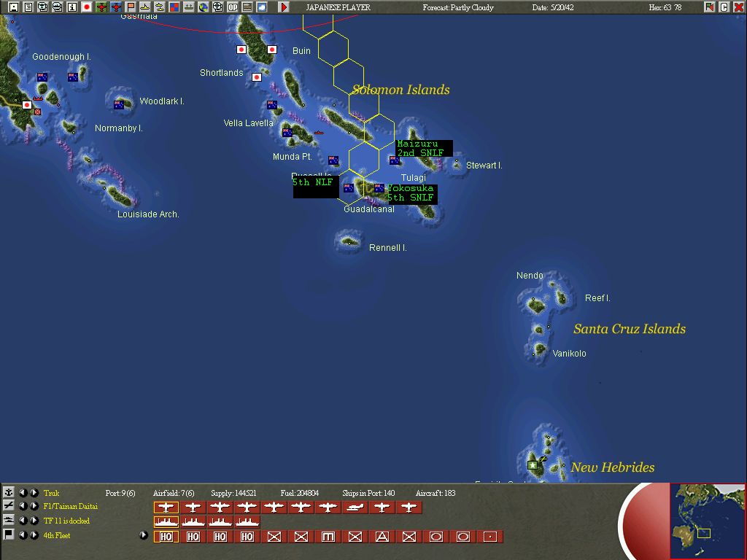Viewport: 747px width, 560px height.
Task: Click the star base icon in New Hebrides
Action: pyautogui.click(x=533, y=465)
